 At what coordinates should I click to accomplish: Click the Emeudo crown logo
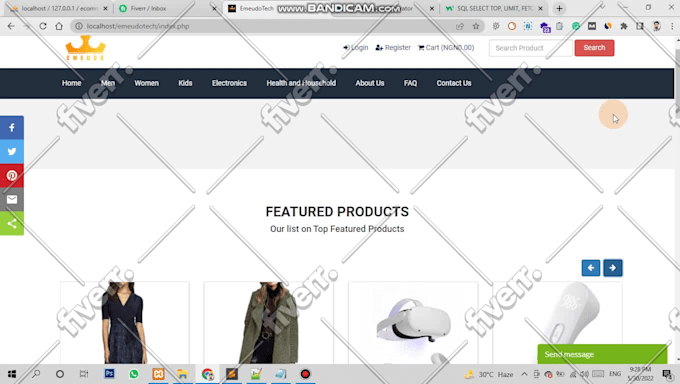(x=85, y=48)
